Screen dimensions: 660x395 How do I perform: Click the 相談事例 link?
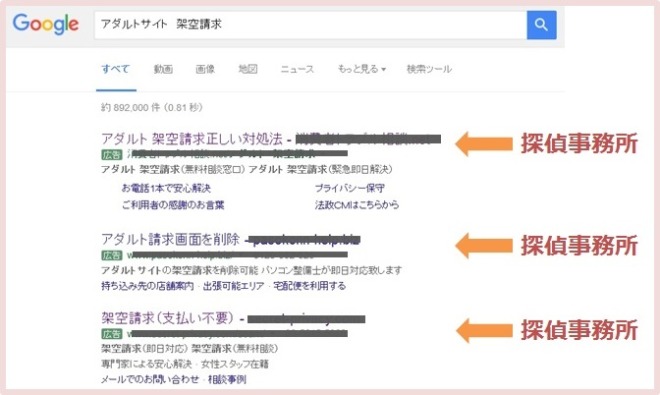tap(227, 379)
